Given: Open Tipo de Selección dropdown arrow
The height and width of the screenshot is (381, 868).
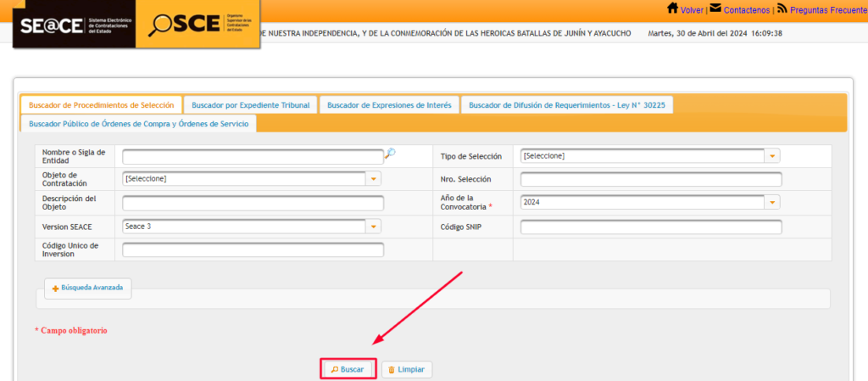Looking at the screenshot, I should pyautogui.click(x=773, y=156).
